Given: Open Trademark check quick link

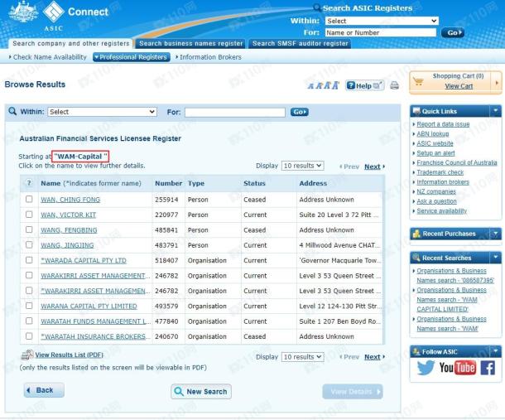Looking at the screenshot, I should 440,172.
